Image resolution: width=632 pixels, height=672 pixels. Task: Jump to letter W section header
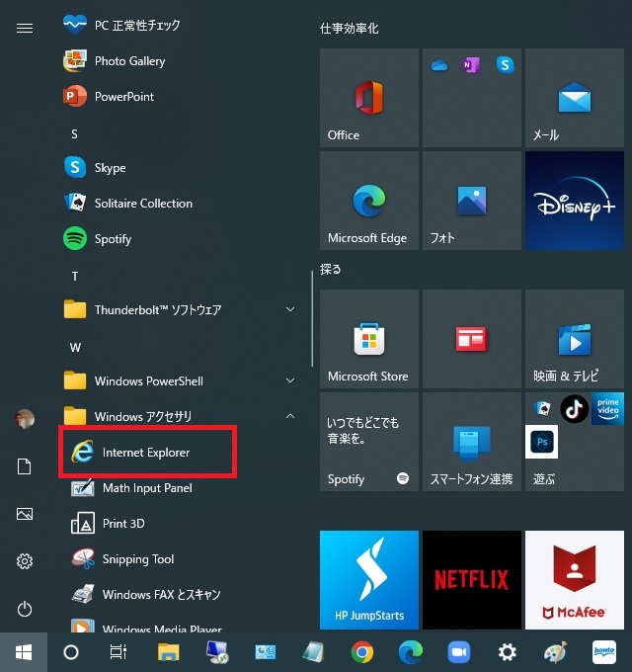pos(75,348)
